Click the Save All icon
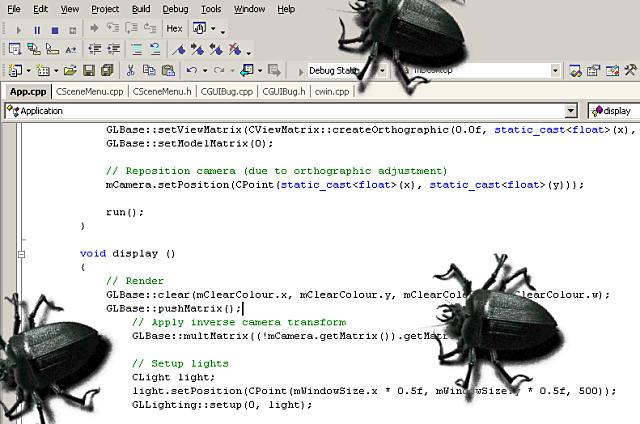Viewport: 640px width, 424px height. click(107, 71)
